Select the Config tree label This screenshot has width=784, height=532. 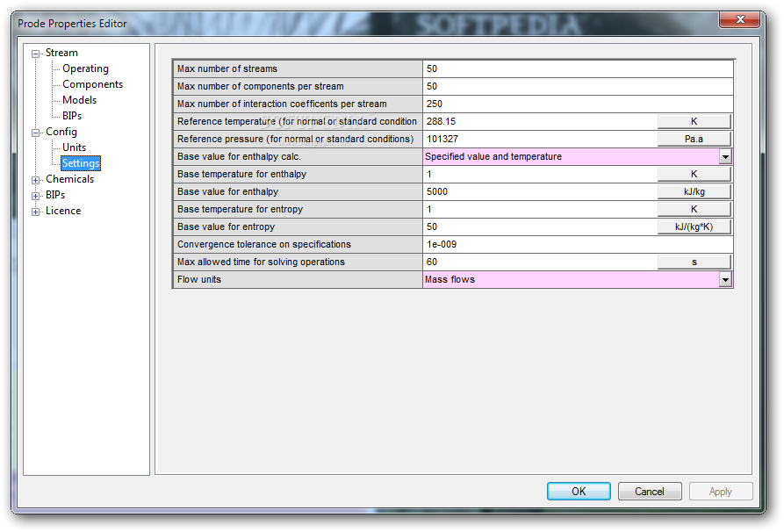pyautogui.click(x=61, y=132)
